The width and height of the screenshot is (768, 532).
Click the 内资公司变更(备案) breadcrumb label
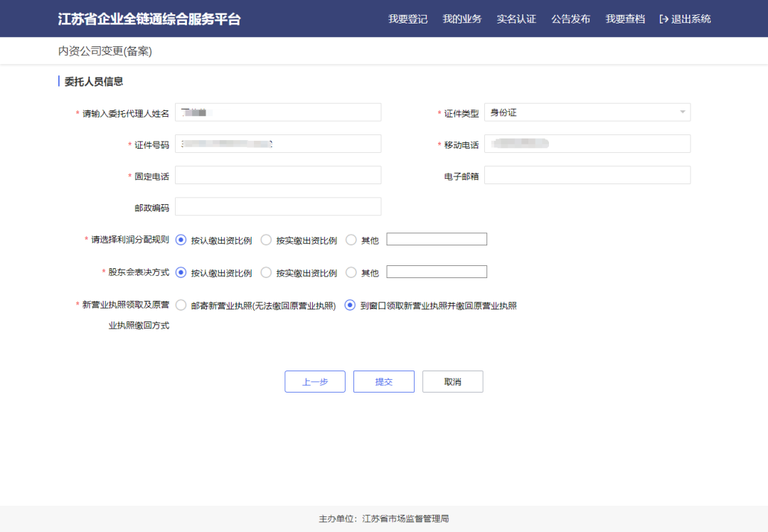click(x=105, y=50)
